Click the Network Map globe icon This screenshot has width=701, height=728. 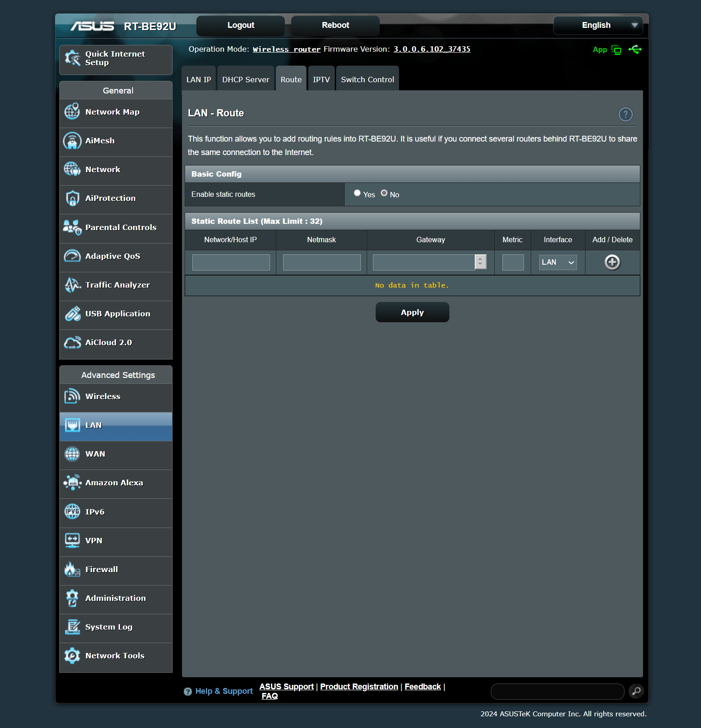coord(72,111)
